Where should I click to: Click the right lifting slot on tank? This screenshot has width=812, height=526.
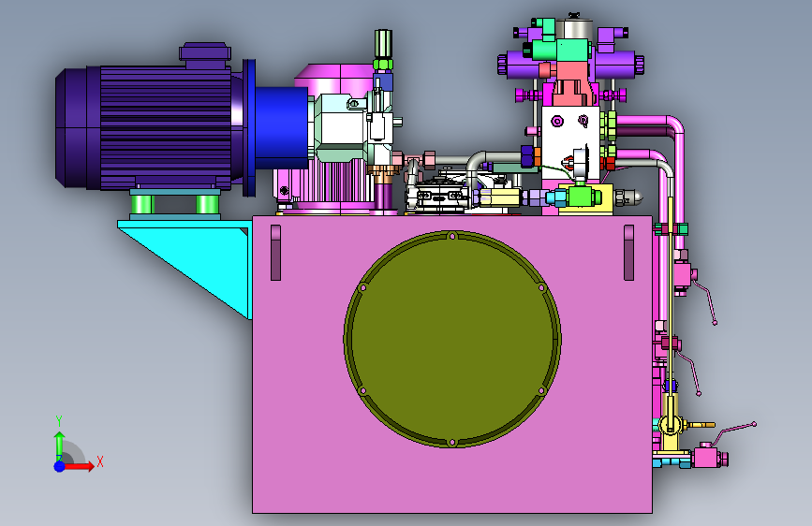(x=628, y=253)
